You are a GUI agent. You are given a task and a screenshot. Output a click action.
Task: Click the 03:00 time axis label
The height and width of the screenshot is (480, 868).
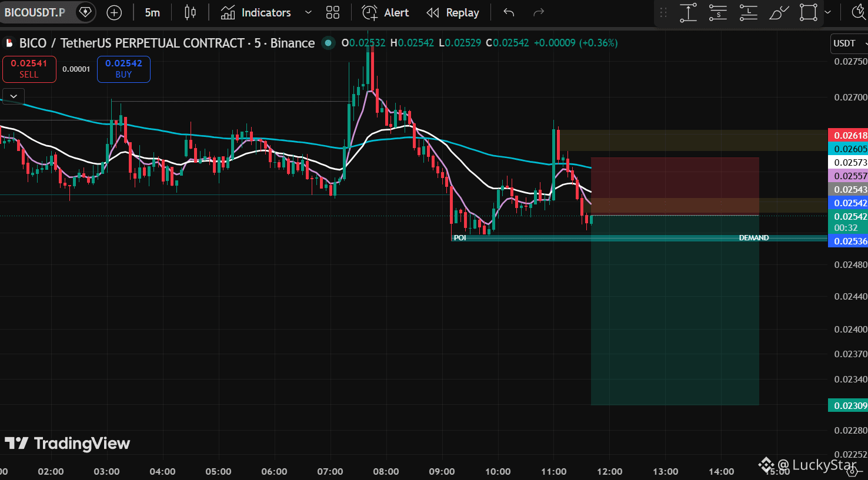tap(106, 471)
